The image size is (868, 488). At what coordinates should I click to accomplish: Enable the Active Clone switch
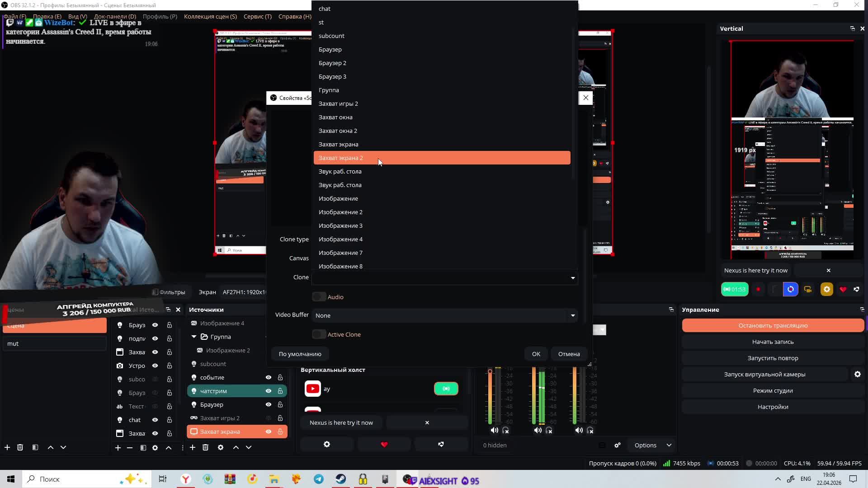pos(319,334)
